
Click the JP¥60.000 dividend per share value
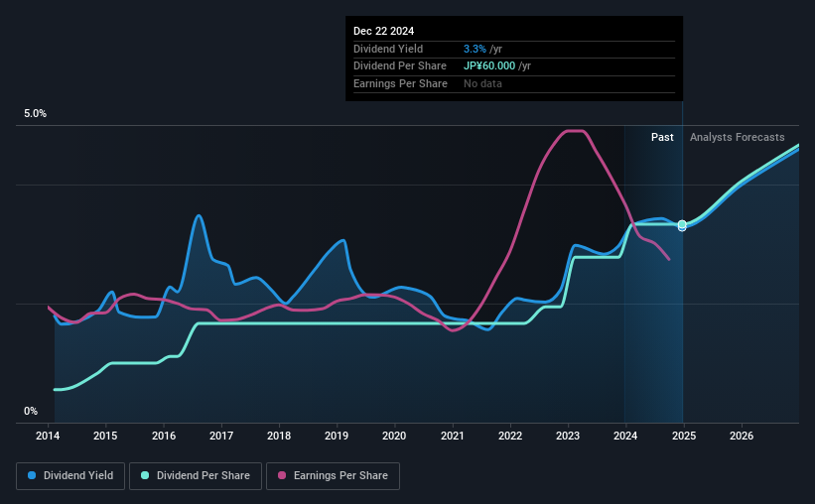pyautogui.click(x=489, y=66)
